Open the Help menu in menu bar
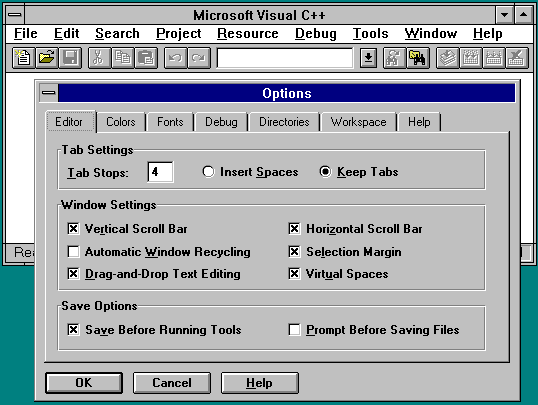 pos(488,34)
